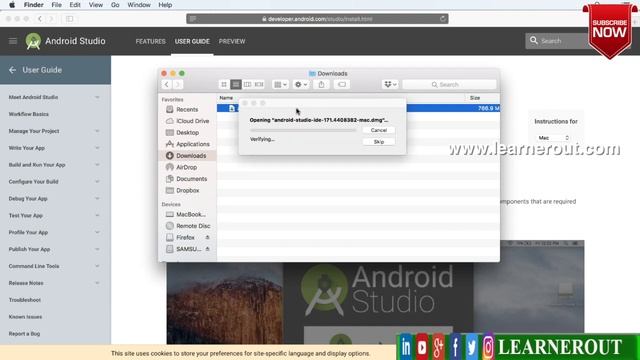Click the website Search field
This screenshot has height=360, width=640.
(x=557, y=41)
